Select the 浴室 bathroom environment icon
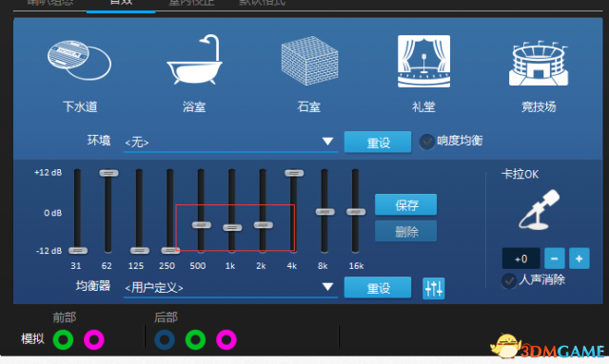Viewport: 609px width, 364px height. click(194, 59)
